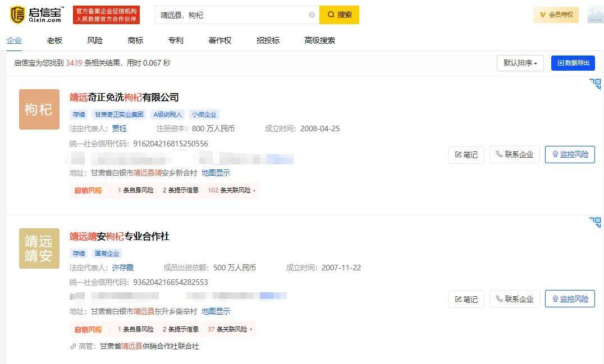Viewport: 604px width, 364px height.
Task: Click 2 条提示信息 in second result
Action: click(x=181, y=329)
